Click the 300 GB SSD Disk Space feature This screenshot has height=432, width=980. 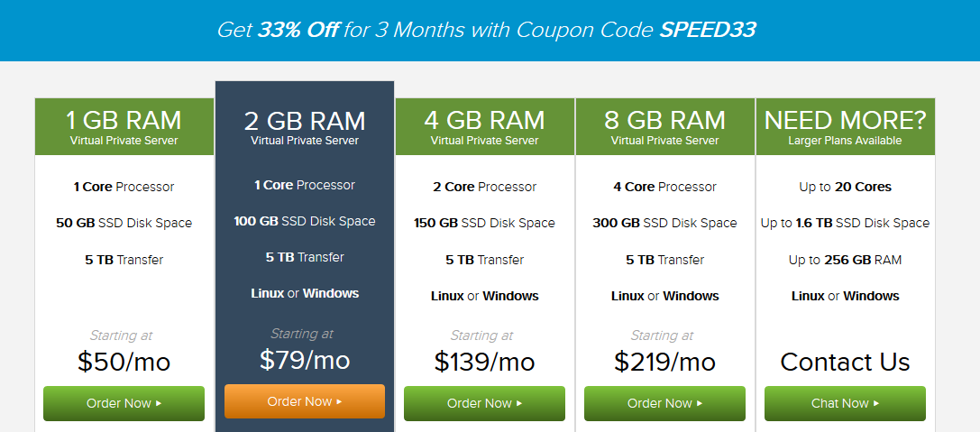point(664,223)
